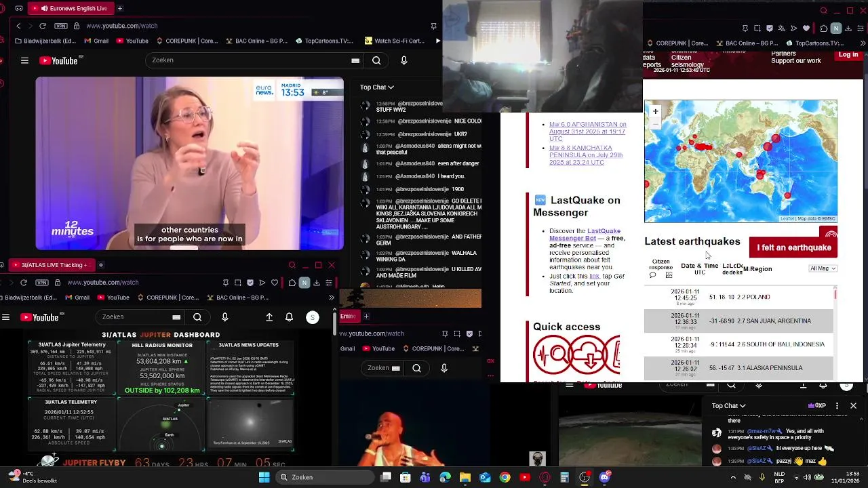Click the YouTube logo in Euronews window

tap(58, 60)
